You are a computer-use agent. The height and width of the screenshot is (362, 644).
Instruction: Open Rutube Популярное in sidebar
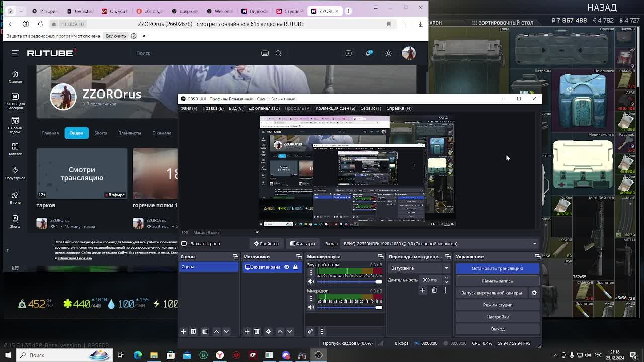click(15, 173)
